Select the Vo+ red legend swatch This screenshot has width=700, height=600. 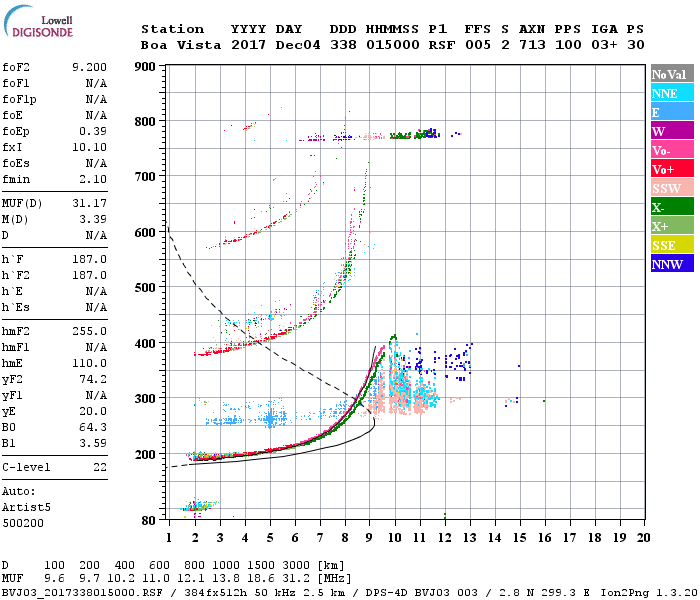(672, 169)
